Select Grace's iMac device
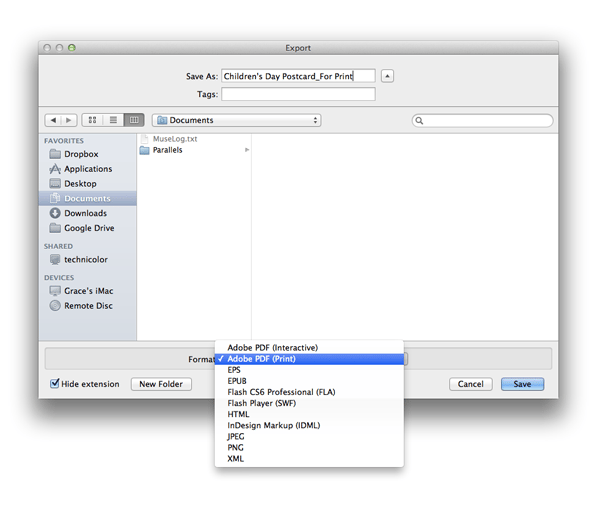 click(x=87, y=291)
